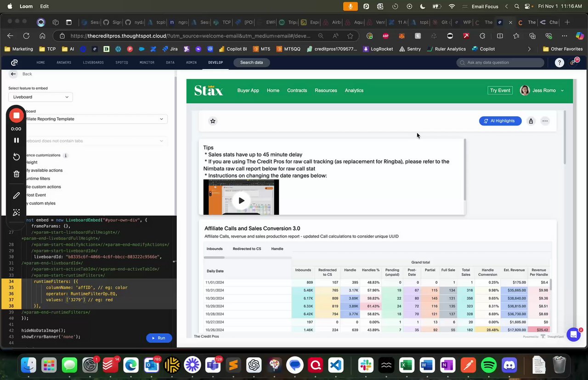Open Loom confetti effects tool
Viewport: 588px width, 380px height.
tap(16, 212)
